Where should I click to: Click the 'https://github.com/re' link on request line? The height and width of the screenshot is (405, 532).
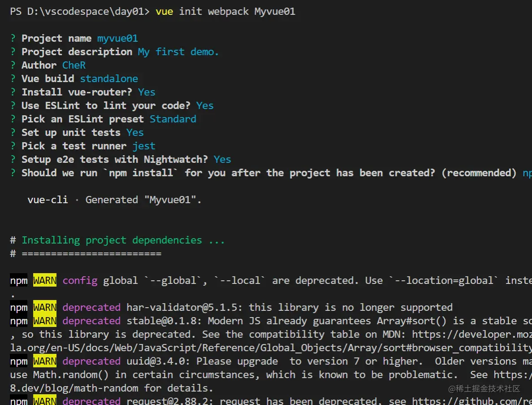point(472,401)
